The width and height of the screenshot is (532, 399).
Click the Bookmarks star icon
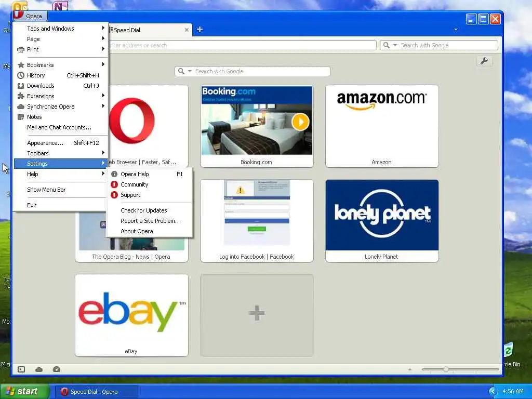pos(21,65)
